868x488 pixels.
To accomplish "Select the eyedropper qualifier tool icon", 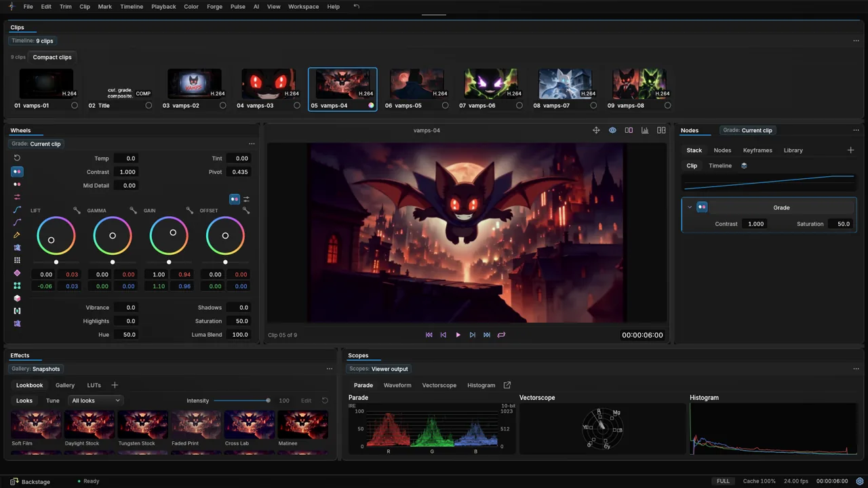I will (x=17, y=235).
